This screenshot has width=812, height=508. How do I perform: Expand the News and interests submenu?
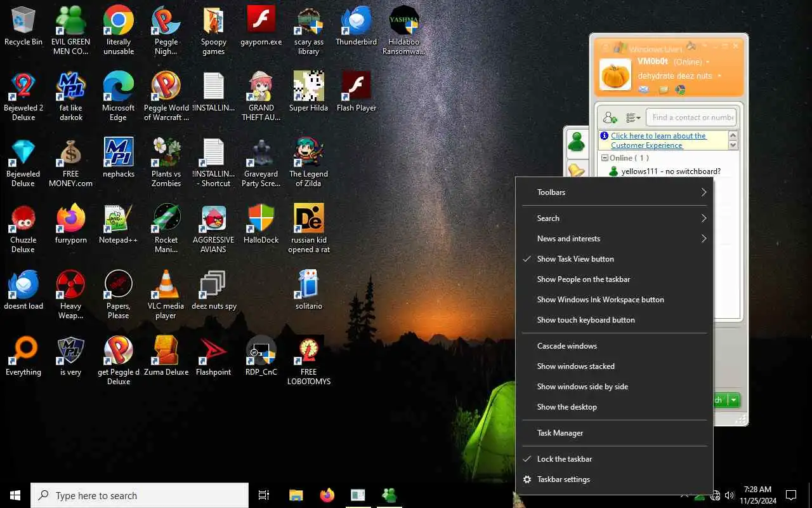(x=614, y=239)
